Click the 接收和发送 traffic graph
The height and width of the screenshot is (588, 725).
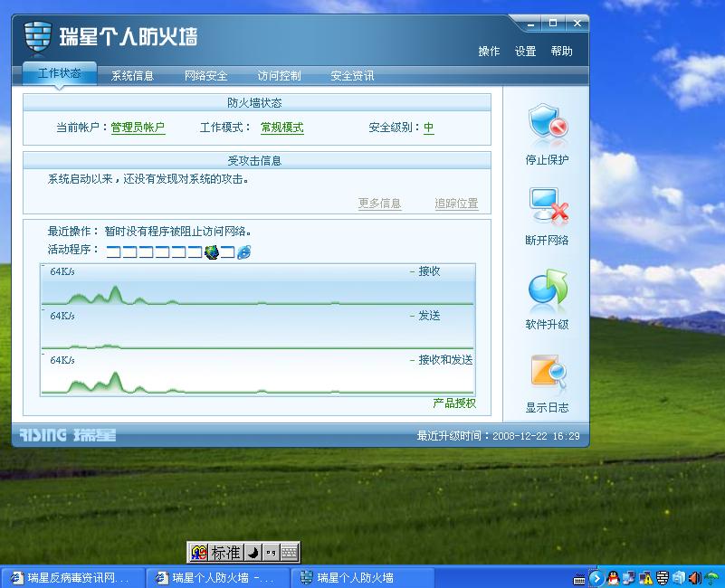tap(258, 373)
